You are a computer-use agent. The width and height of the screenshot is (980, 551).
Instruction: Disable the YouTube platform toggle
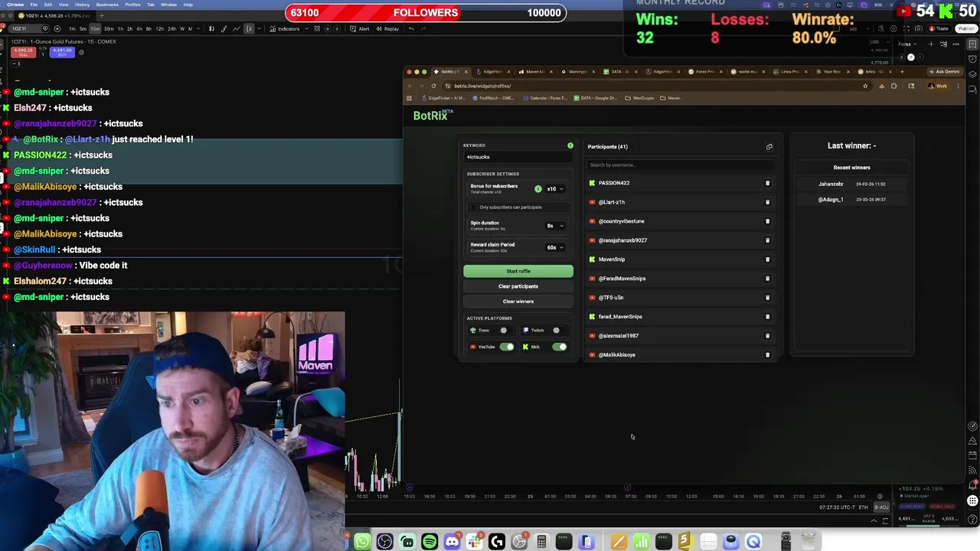tap(507, 347)
